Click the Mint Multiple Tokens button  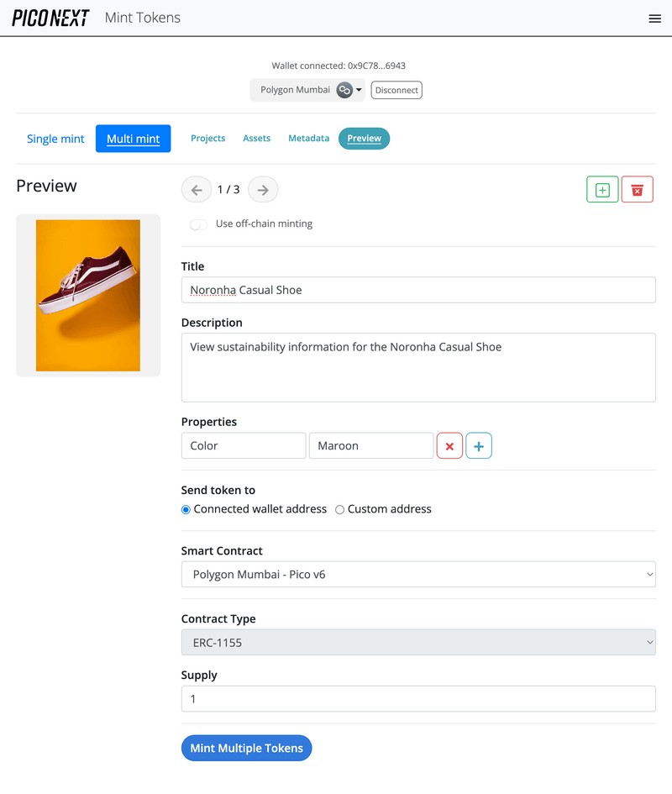(246, 748)
